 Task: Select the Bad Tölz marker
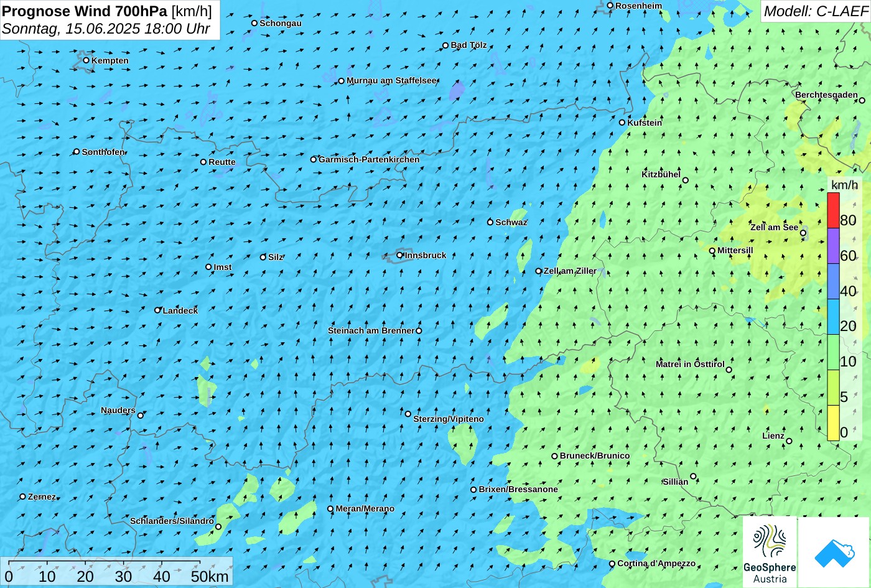coord(445,45)
